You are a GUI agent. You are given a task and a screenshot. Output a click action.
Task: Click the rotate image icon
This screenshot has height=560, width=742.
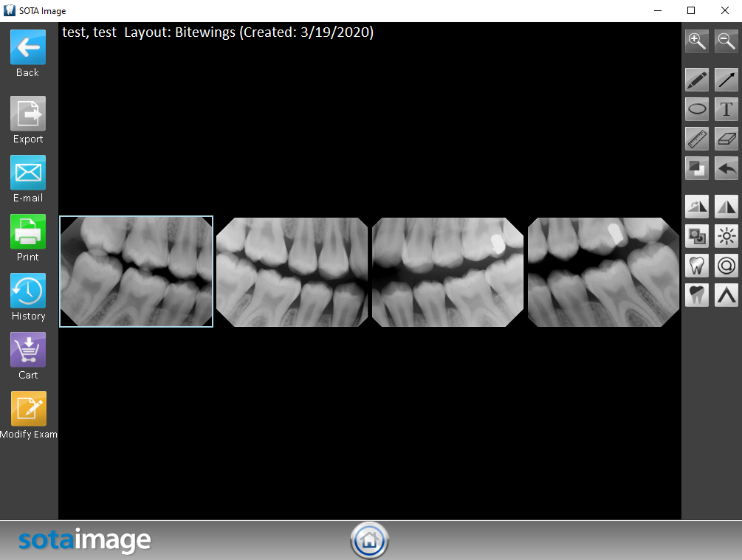point(697,207)
